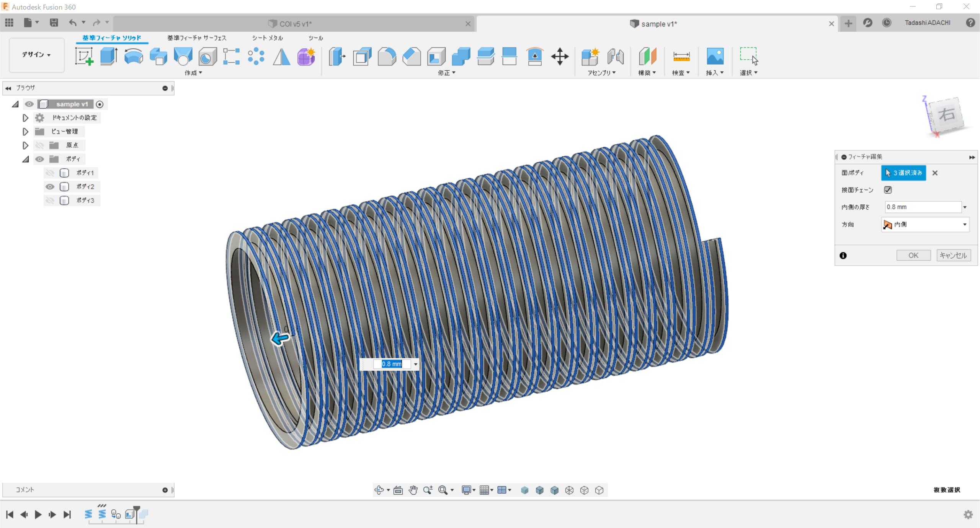Select the 基準フィーチャ ソリッド tab
The width and height of the screenshot is (980, 528).
point(112,38)
